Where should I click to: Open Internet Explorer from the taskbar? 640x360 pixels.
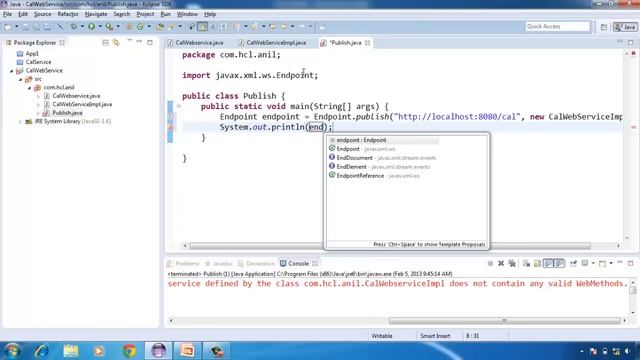pyautogui.click(x=41, y=351)
